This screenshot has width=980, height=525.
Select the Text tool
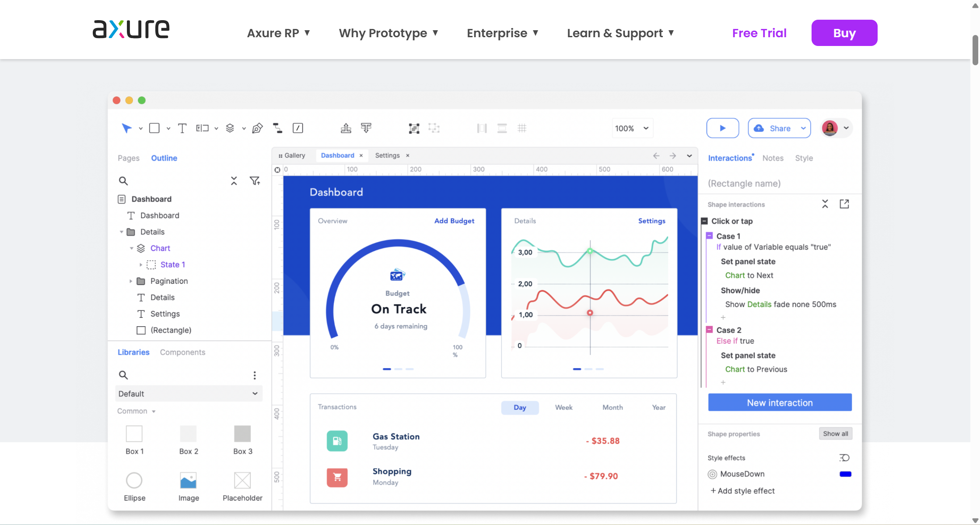[x=182, y=128]
